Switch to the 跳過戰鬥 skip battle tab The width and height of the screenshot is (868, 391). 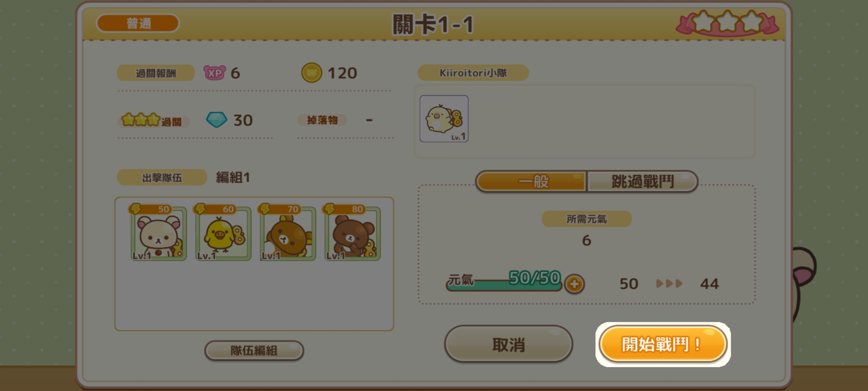click(x=642, y=181)
